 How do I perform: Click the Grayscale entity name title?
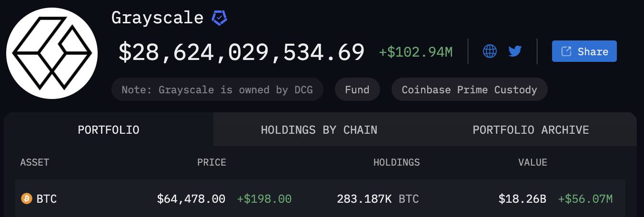click(x=158, y=18)
